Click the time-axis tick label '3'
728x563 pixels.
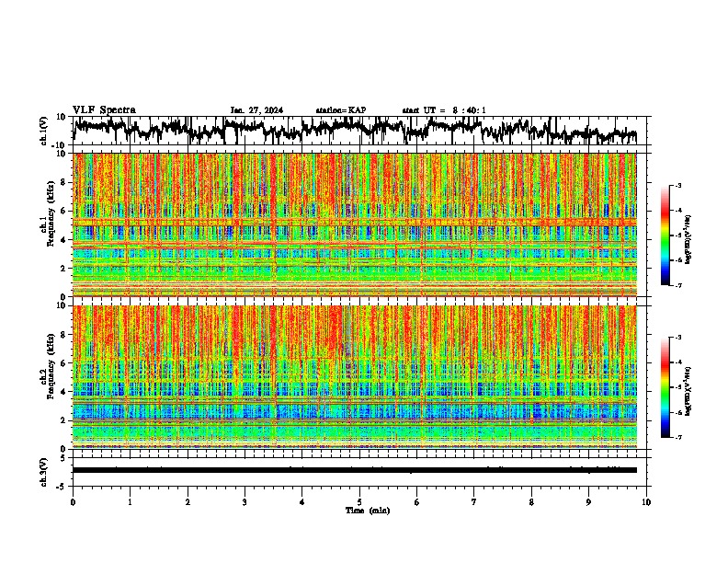[245, 502]
